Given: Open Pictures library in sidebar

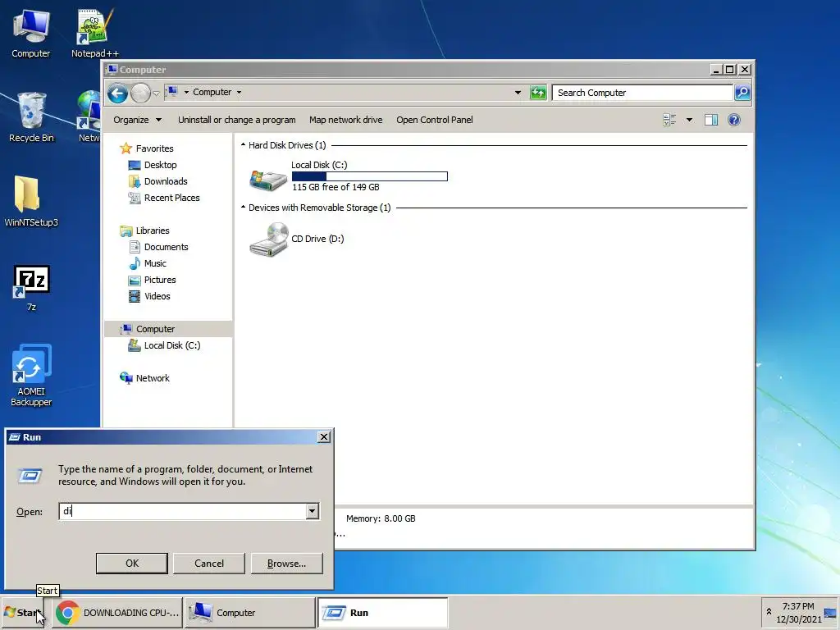Looking at the screenshot, I should [160, 281].
